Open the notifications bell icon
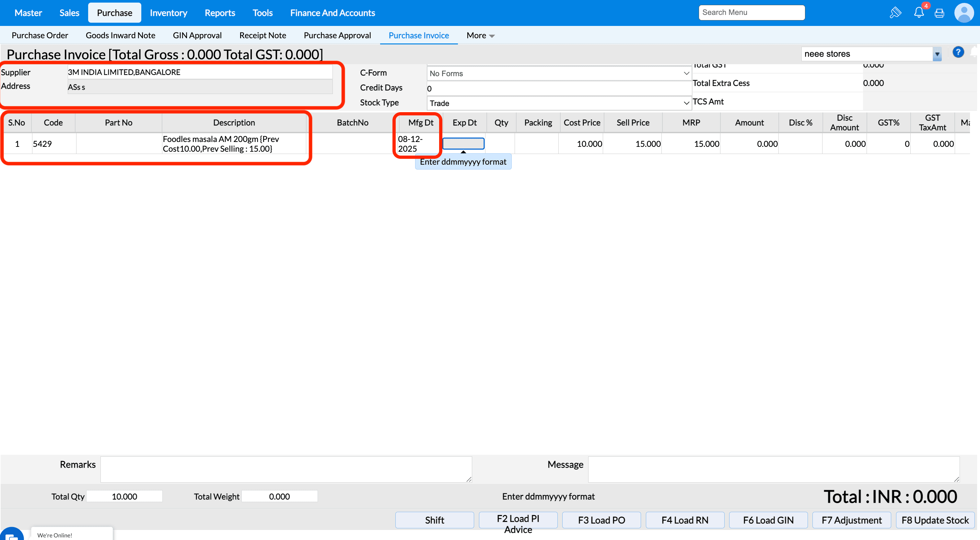This screenshot has height=540, width=980. (919, 13)
